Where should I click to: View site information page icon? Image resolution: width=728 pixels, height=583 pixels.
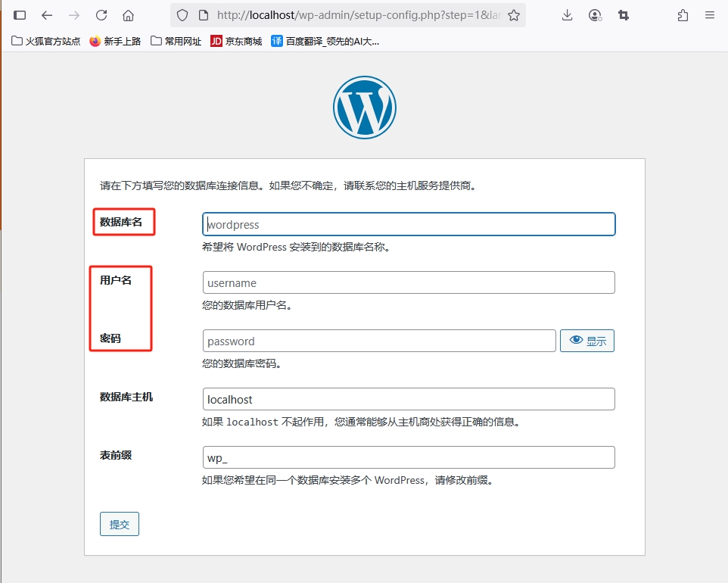(x=204, y=15)
